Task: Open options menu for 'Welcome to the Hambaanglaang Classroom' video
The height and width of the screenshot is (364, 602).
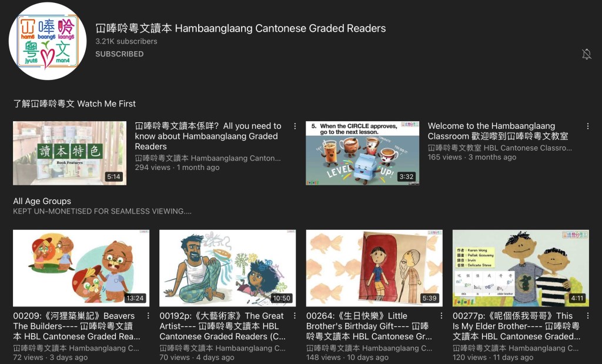Action: click(x=587, y=126)
